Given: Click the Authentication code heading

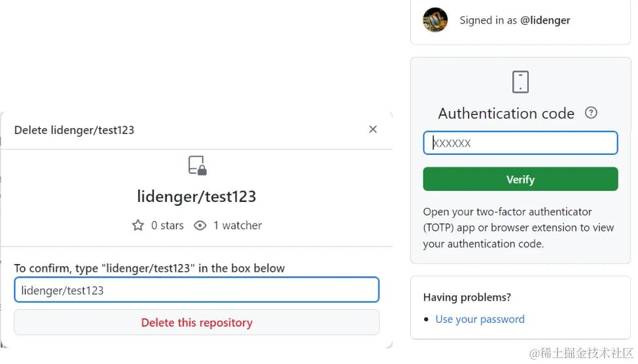Looking at the screenshot, I should tap(506, 114).
